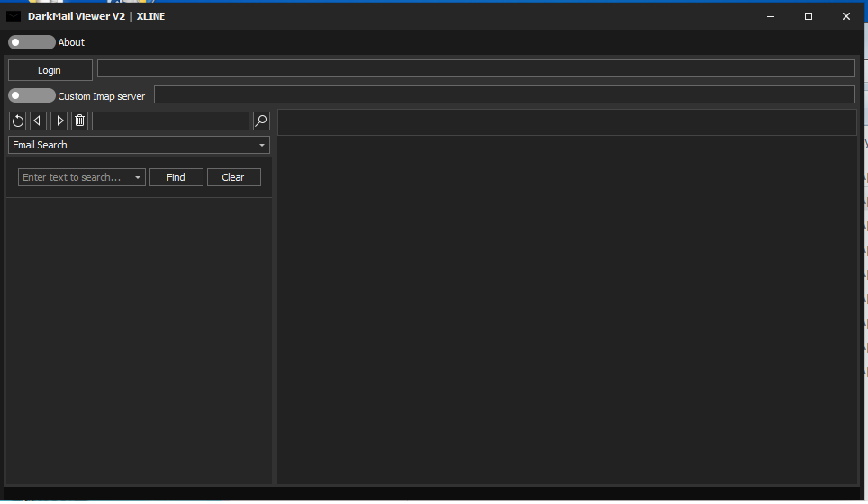Click the refresh mailbox icon
Viewport: 868px width, 504px height.
pyautogui.click(x=17, y=121)
